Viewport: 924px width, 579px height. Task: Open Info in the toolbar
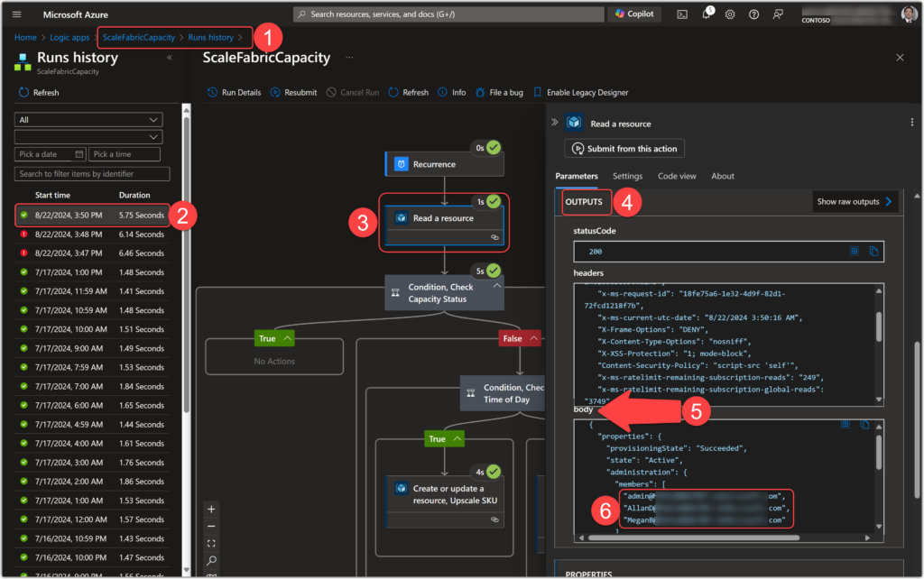point(451,93)
